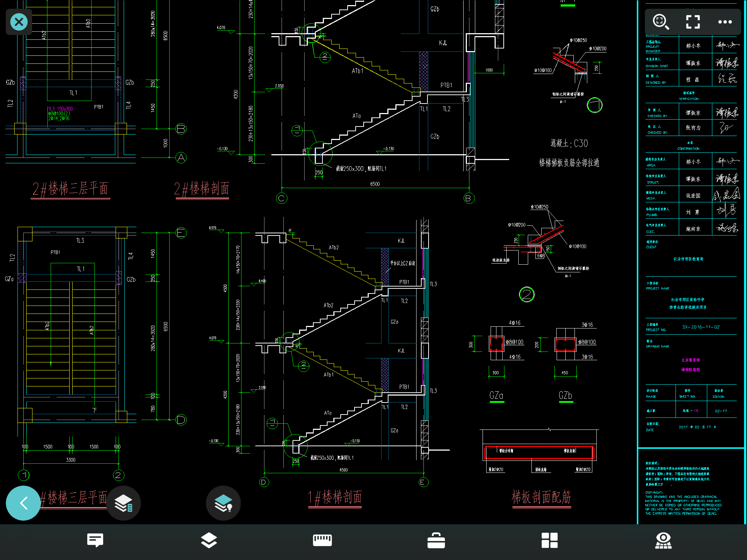Viewport: 747px width, 560px height.
Task: Tap the axis bubble 'C' under 2#楼梯剖面
Action: coord(282,198)
